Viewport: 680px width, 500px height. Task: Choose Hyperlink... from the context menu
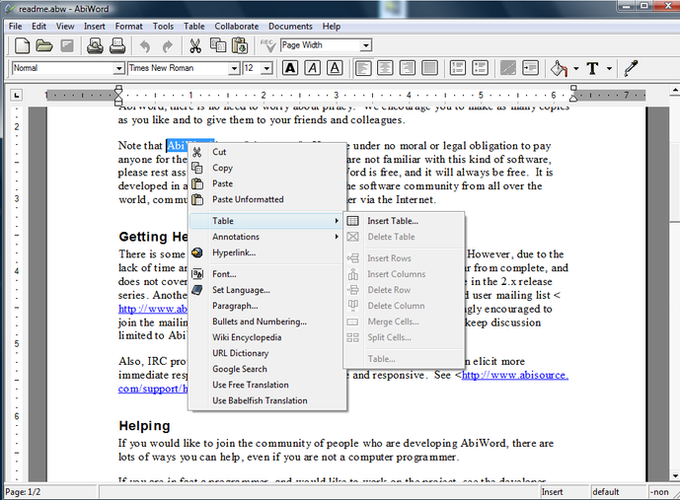coord(267,252)
